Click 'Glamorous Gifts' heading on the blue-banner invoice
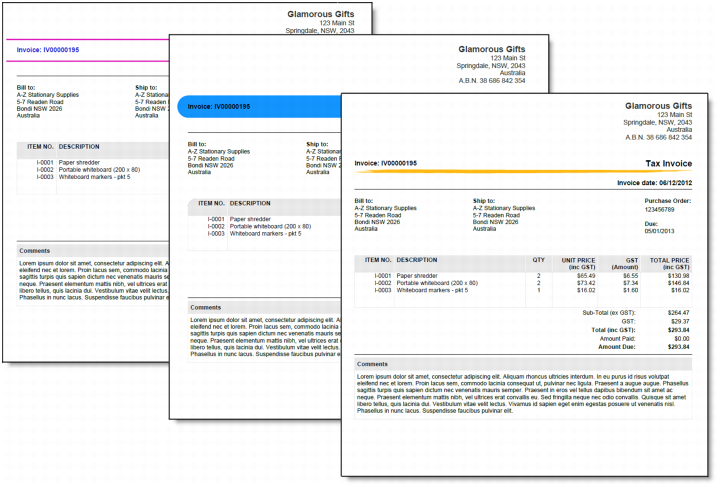The image size is (718, 486). coord(492,49)
